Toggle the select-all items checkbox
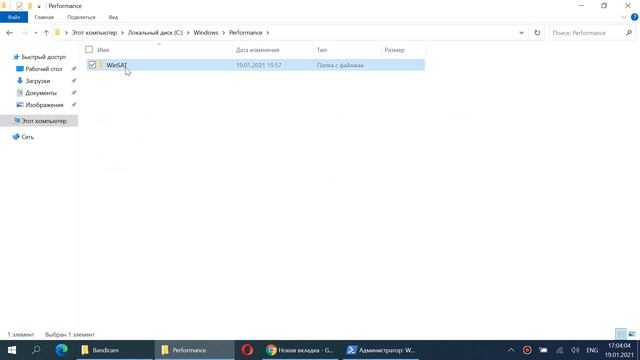The height and width of the screenshot is (360, 640). [x=89, y=49]
